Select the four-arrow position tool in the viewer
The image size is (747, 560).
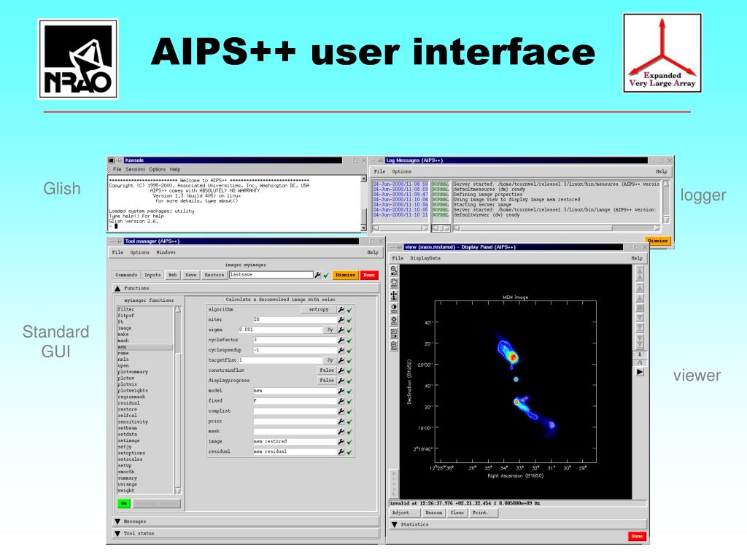pos(394,295)
